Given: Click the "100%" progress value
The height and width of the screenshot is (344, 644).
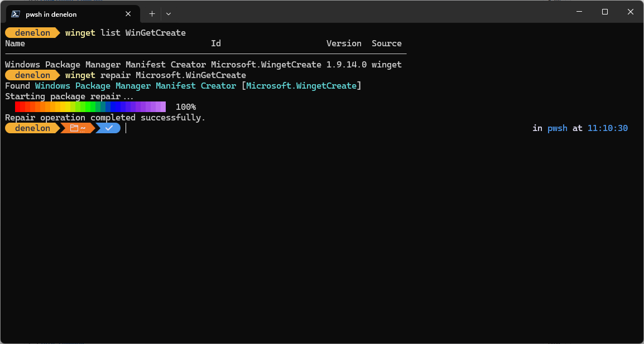Looking at the screenshot, I should [x=186, y=106].
